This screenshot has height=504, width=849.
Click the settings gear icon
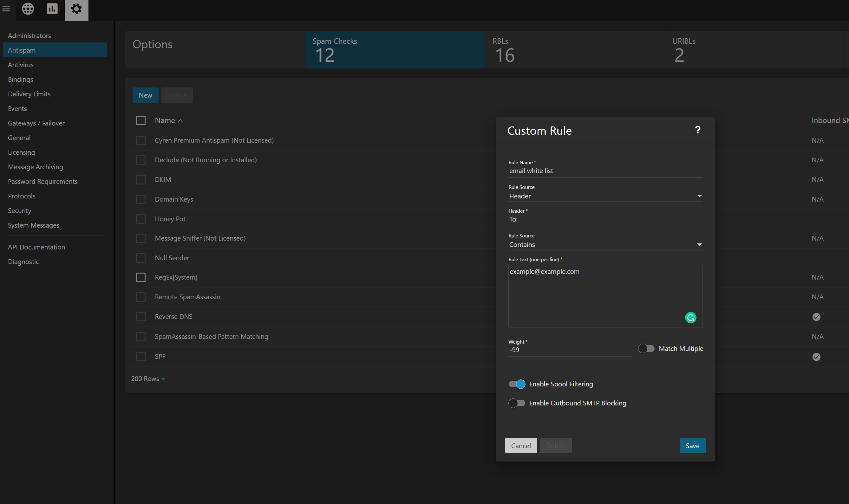76,9
